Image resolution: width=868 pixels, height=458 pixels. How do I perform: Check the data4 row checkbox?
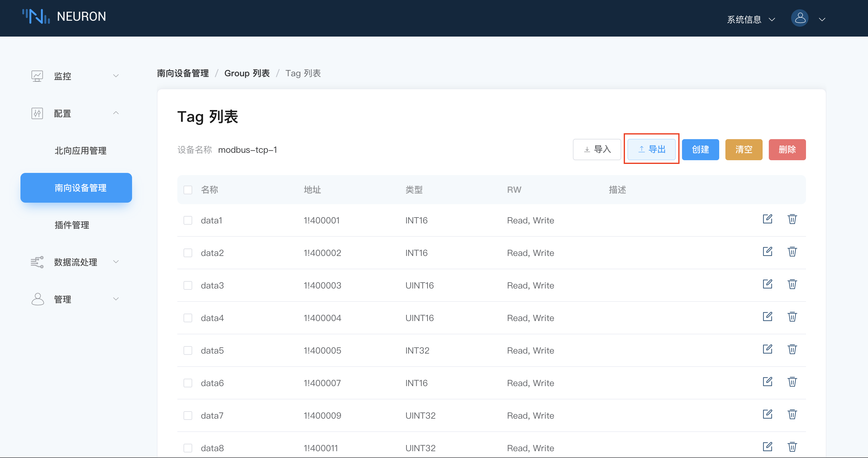pos(188,318)
